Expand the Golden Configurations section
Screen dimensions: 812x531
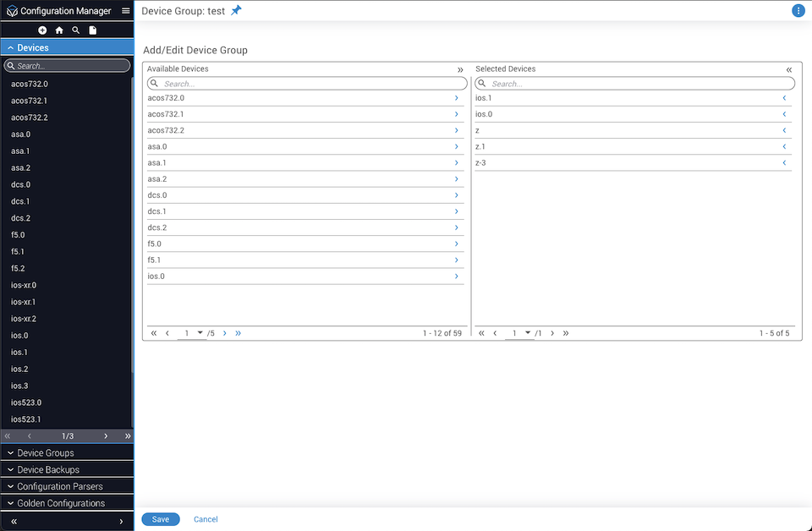tap(68, 503)
